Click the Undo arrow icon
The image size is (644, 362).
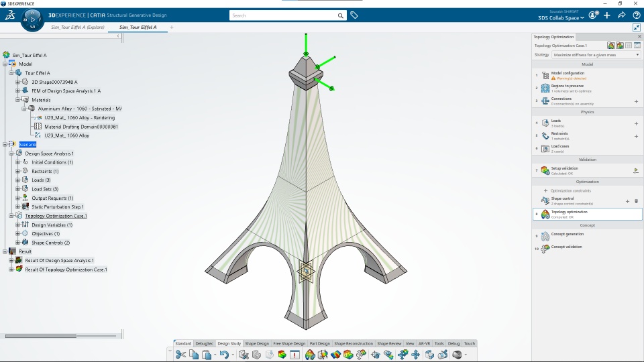224,355
